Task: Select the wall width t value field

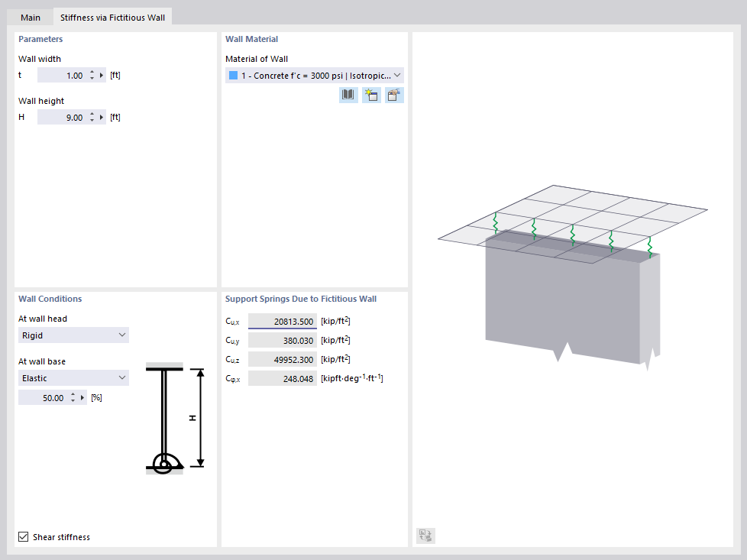Action: pos(65,74)
